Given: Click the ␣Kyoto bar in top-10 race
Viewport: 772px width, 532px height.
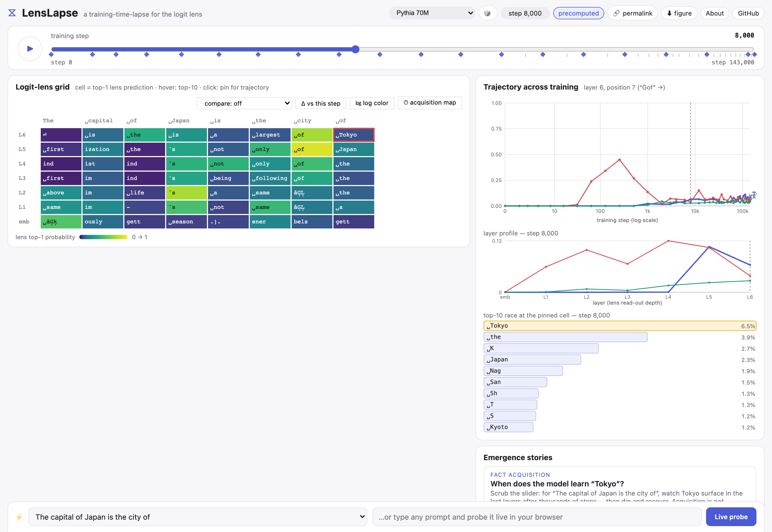Looking at the screenshot, I should (508, 427).
